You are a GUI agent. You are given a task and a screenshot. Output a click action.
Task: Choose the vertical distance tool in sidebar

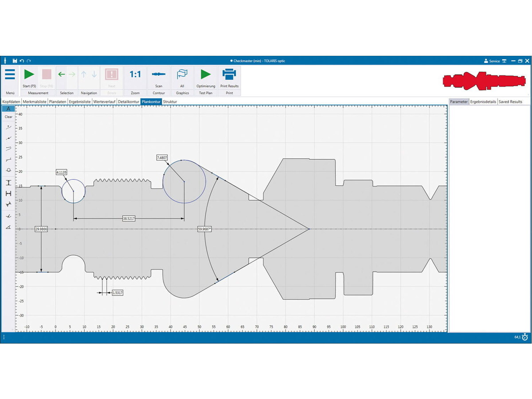[x=8, y=183]
